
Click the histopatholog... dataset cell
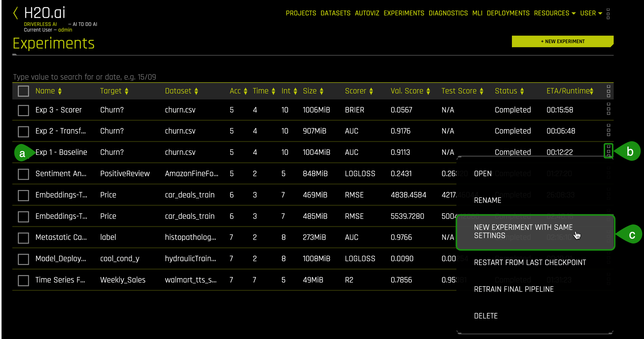pos(190,237)
